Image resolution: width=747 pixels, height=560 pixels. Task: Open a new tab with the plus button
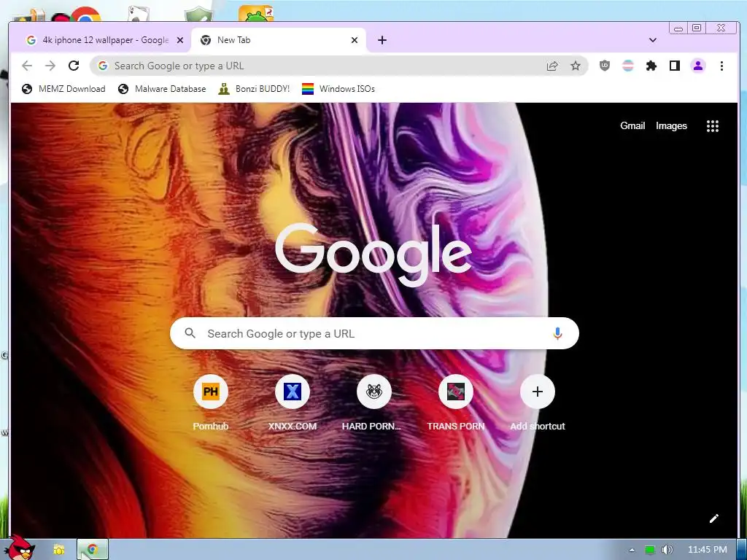pos(382,40)
